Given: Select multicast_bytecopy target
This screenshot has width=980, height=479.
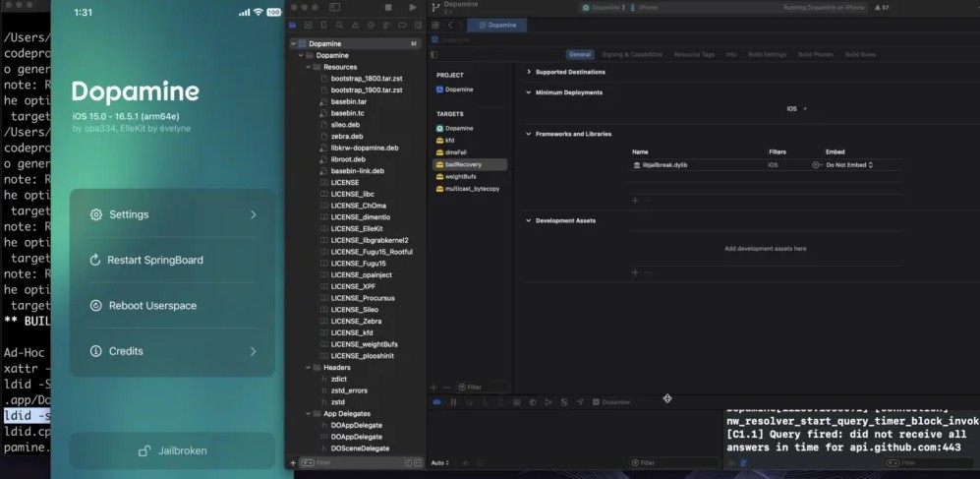Looking at the screenshot, I should tap(470, 188).
